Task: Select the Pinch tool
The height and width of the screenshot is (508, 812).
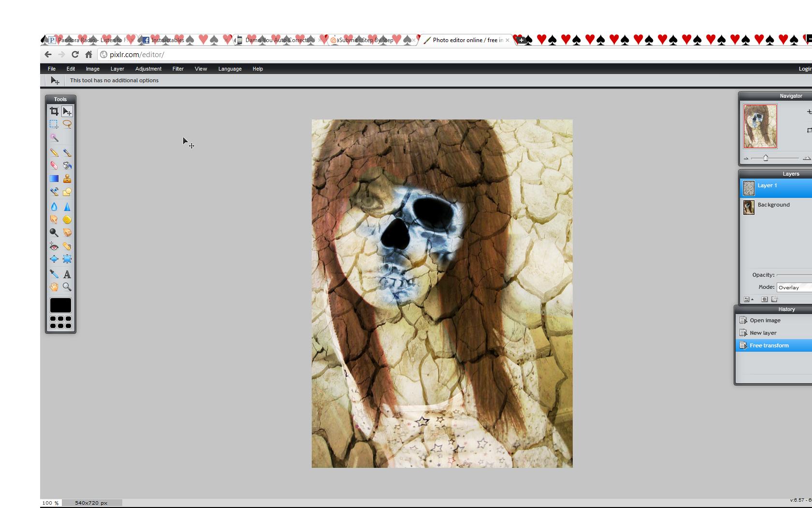Action: click(67, 259)
